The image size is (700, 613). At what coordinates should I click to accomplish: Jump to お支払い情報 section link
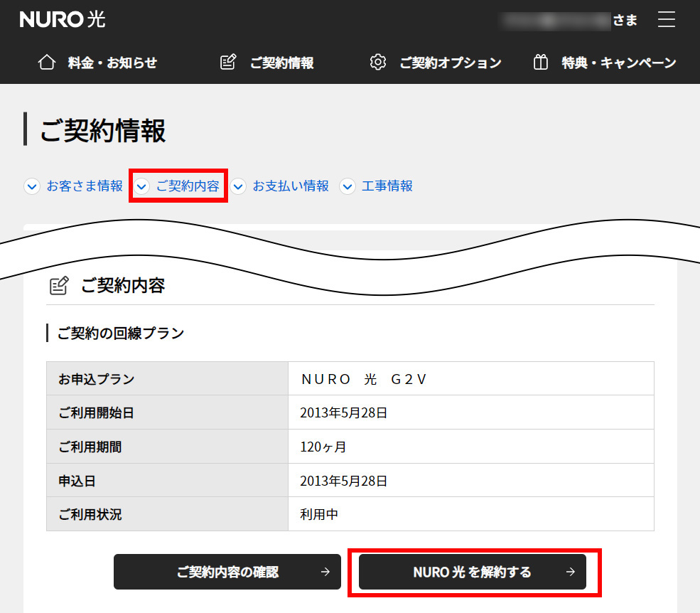point(291,186)
